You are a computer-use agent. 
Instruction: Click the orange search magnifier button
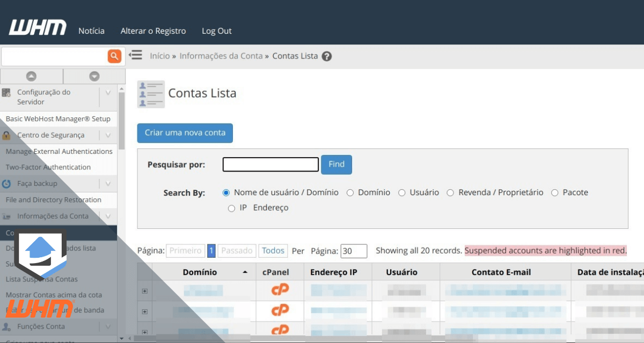[114, 56]
